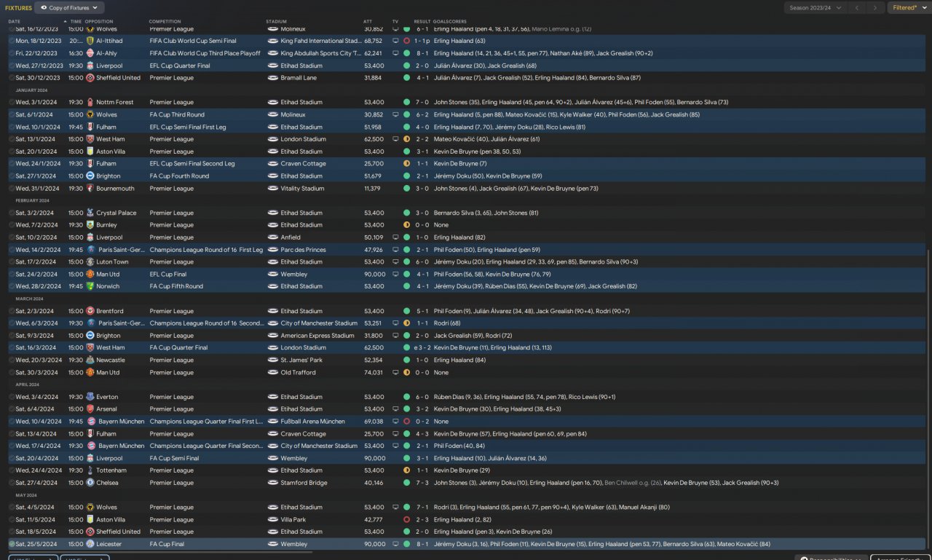The width and height of the screenshot is (932, 560).
Task: Click the Burnley club badge
Action: [90, 225]
